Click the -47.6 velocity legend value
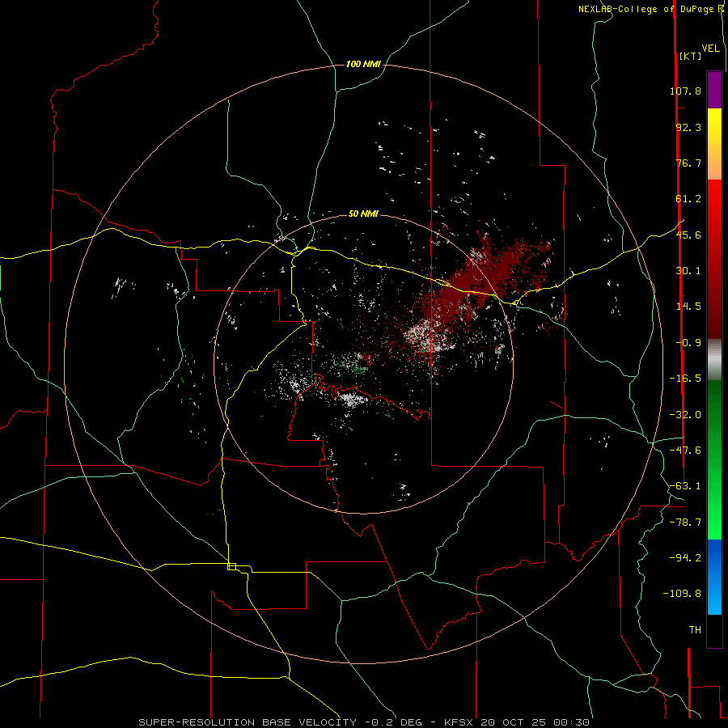728x728 pixels. click(685, 451)
